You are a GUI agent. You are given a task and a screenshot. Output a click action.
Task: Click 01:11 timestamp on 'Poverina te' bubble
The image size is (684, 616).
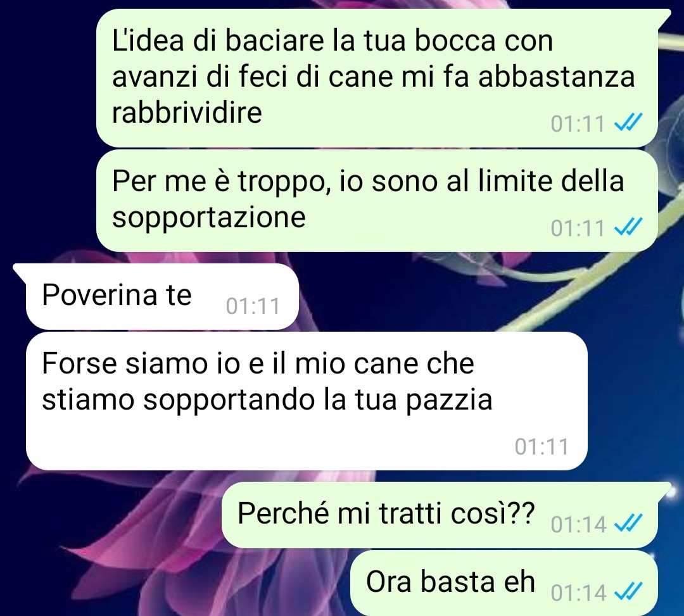253,306
